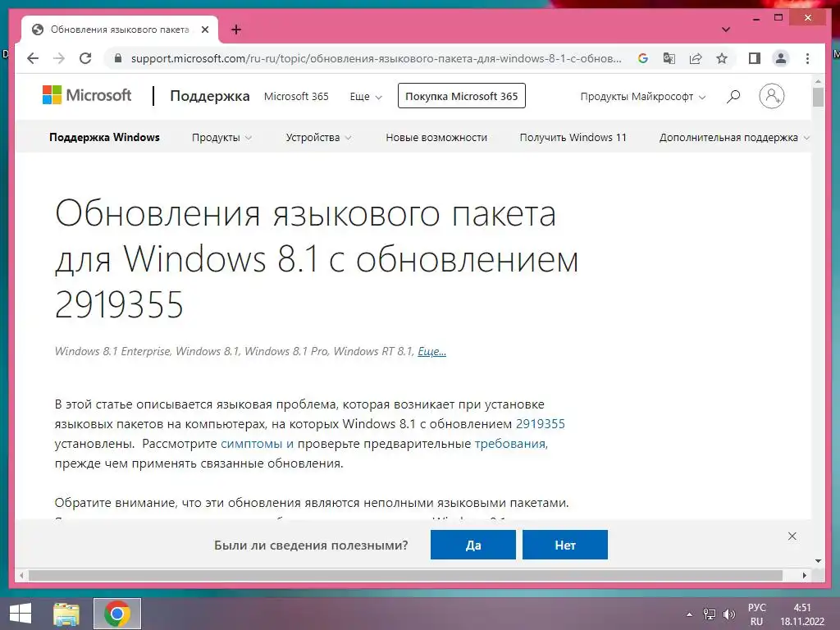Image resolution: width=840 pixels, height=630 pixels.
Task: Open the Новые возможности menu item
Action: pos(436,138)
